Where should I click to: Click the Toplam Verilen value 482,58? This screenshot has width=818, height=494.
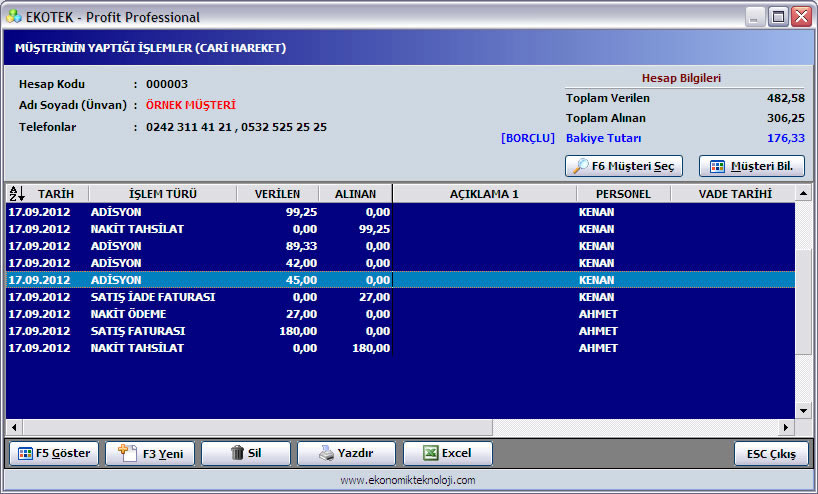[x=786, y=98]
